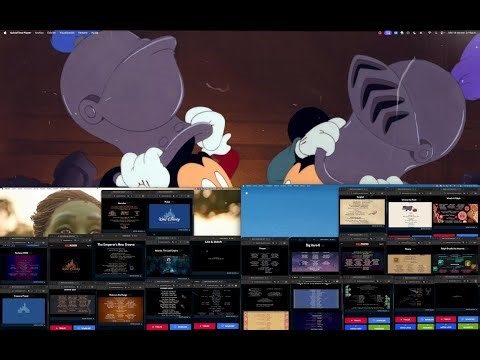480x360 pixels.
Task: Open the Big Hero 6 purple credits thumbnail
Action: [315, 262]
